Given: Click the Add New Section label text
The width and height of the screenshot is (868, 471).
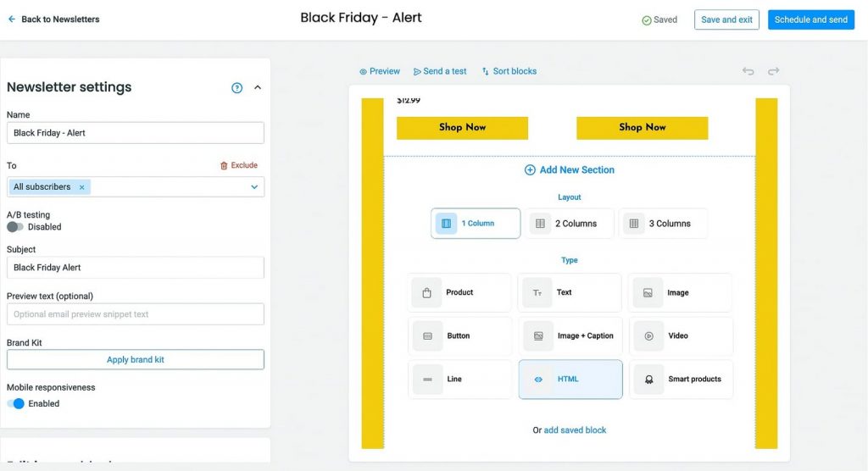Looking at the screenshot, I should pyautogui.click(x=576, y=170).
